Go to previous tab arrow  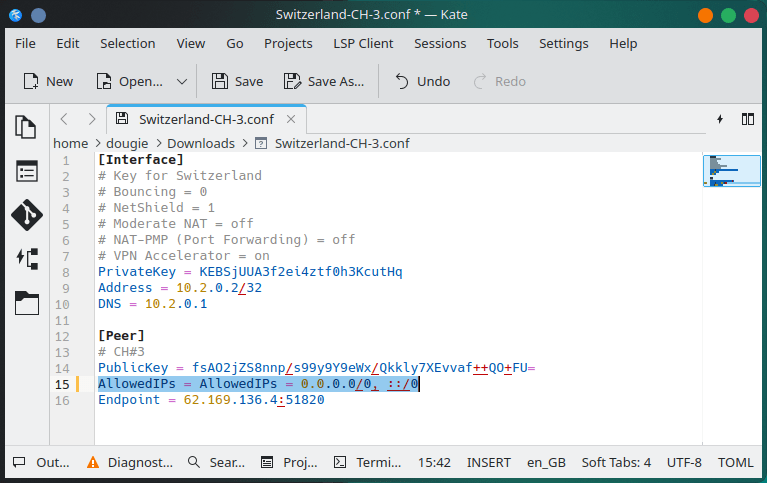tap(64, 119)
